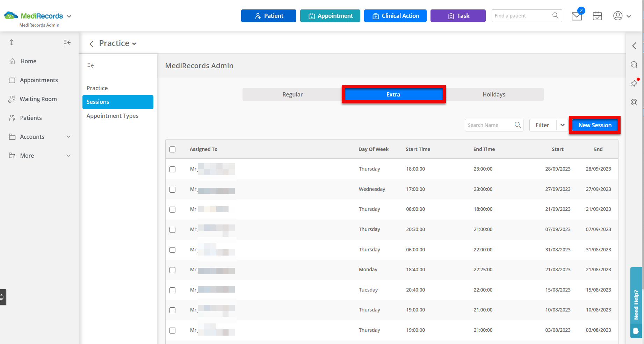
Task: Tick the checkbox for 28/09/2023 session
Action: coord(173,169)
